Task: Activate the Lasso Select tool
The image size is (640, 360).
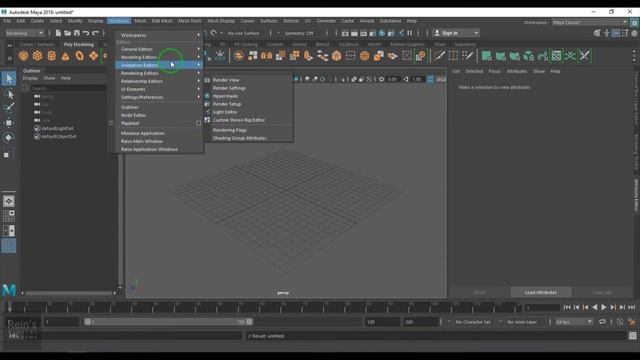Action: (x=9, y=94)
